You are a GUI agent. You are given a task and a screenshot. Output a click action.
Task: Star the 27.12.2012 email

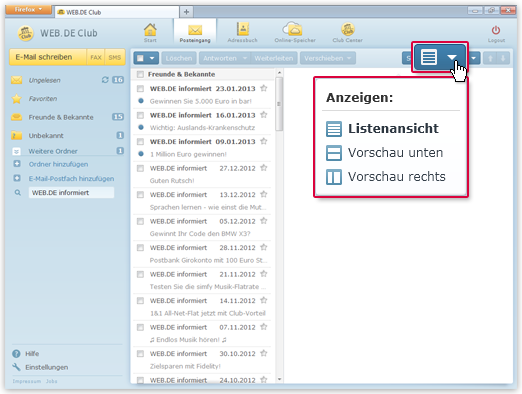point(264,168)
